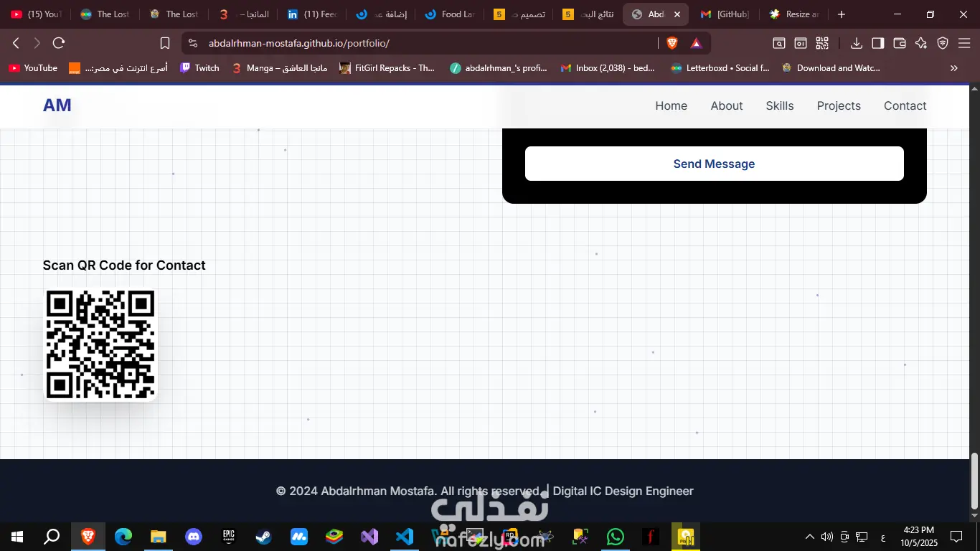Image resolution: width=980 pixels, height=551 pixels.
Task: Open the YouTube bookmark
Action: click(x=33, y=68)
